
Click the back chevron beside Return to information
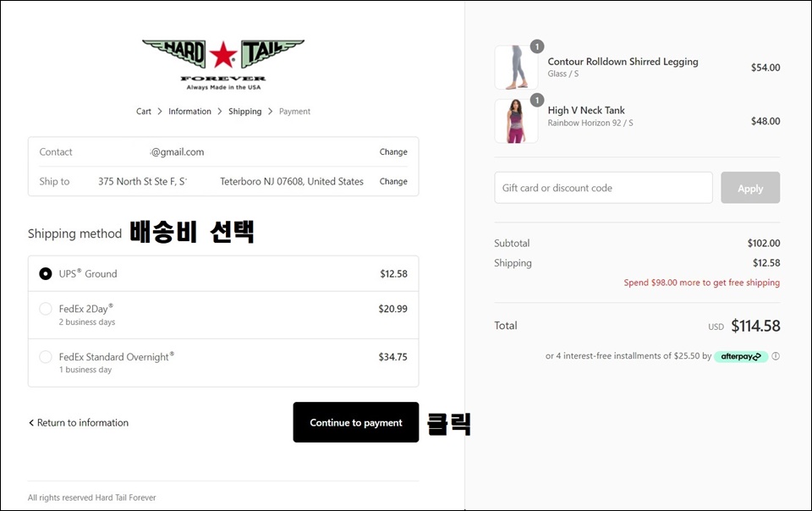point(31,422)
